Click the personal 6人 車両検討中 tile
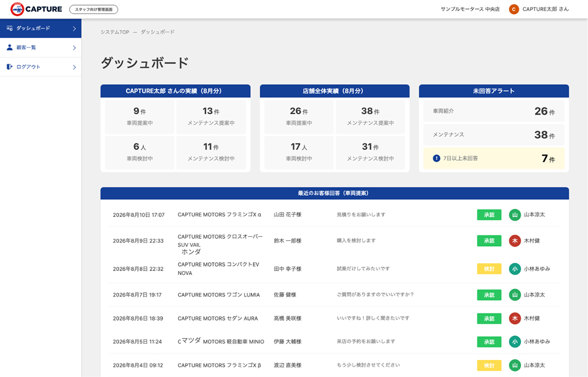Screen dimensions: 588x377 point(140,153)
